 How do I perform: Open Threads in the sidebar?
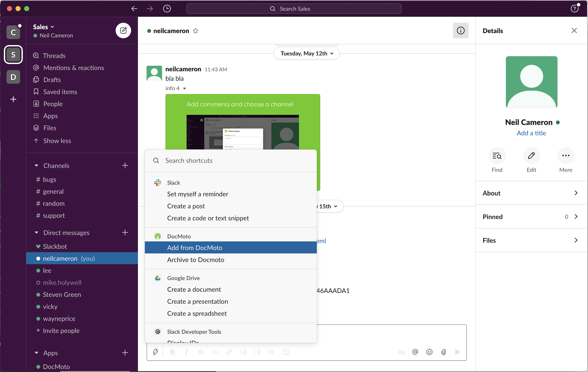54,56
